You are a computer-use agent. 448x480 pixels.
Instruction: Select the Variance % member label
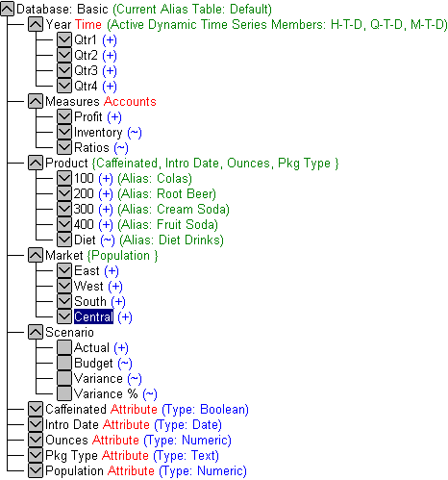click(x=106, y=393)
